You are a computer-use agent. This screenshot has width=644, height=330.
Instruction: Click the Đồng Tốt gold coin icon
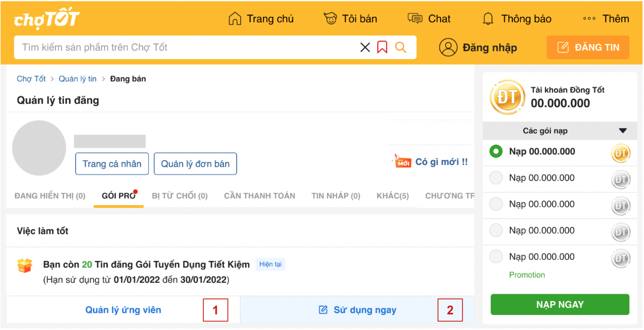tap(507, 97)
